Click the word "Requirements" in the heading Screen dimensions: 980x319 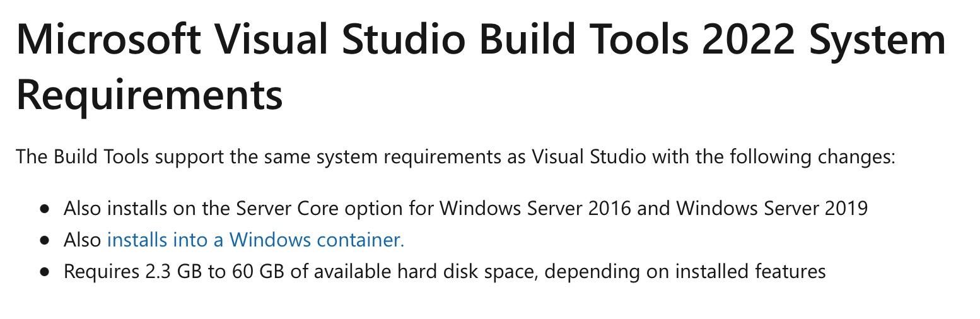click(x=149, y=95)
